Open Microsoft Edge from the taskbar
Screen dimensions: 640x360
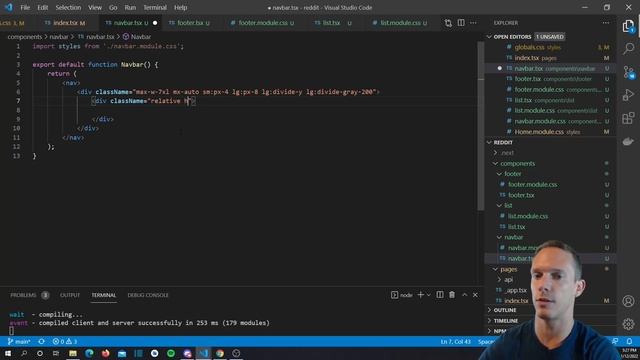89,353
